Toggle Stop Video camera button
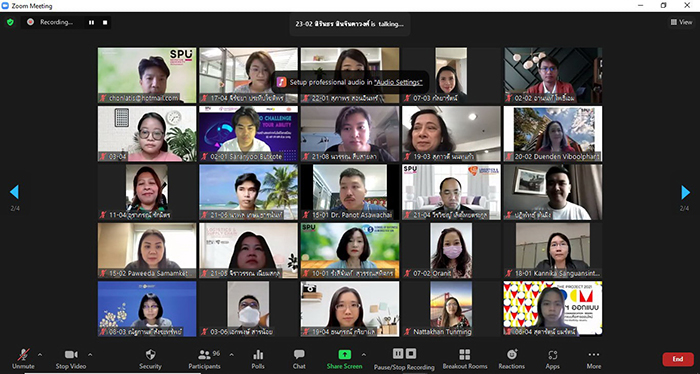The width and height of the screenshot is (700, 374). click(71, 359)
